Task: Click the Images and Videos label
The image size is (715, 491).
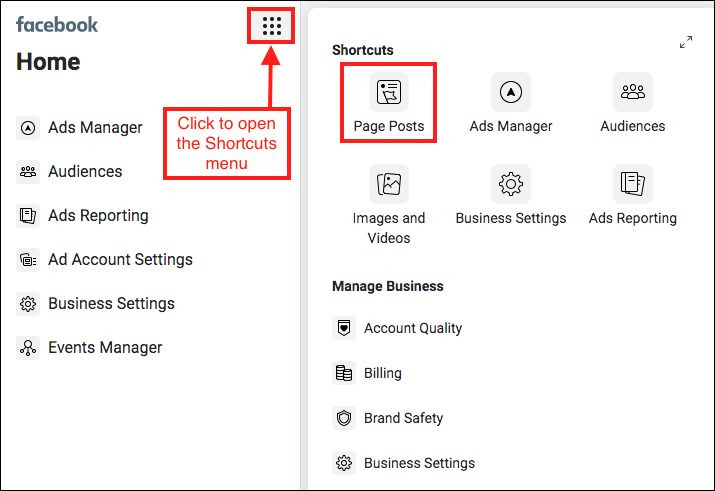Action: click(389, 228)
